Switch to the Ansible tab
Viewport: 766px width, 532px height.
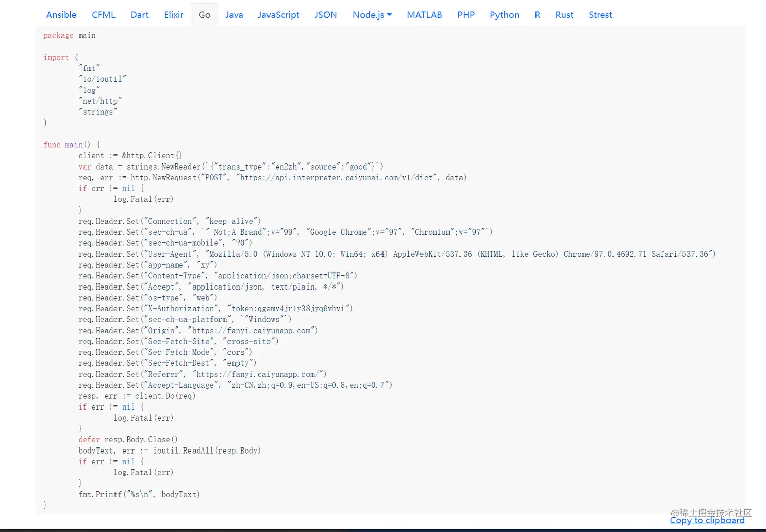pos(61,15)
